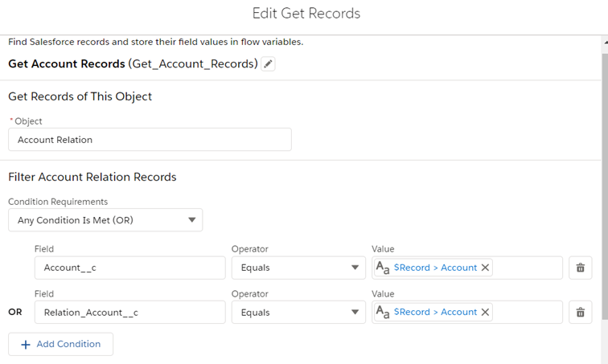This screenshot has width=608, height=364.
Task: Click the $Record > Account pill in first condition
Action: [x=435, y=268]
